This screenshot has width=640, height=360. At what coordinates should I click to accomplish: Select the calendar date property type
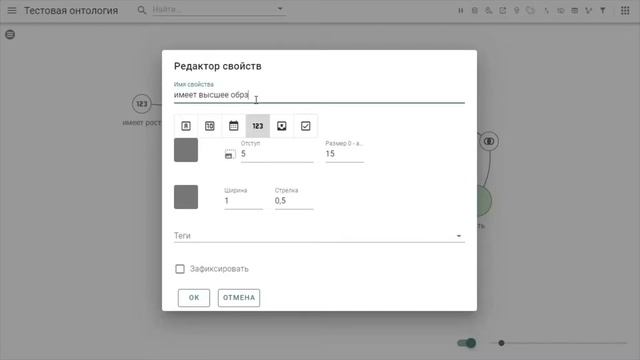click(x=233, y=126)
